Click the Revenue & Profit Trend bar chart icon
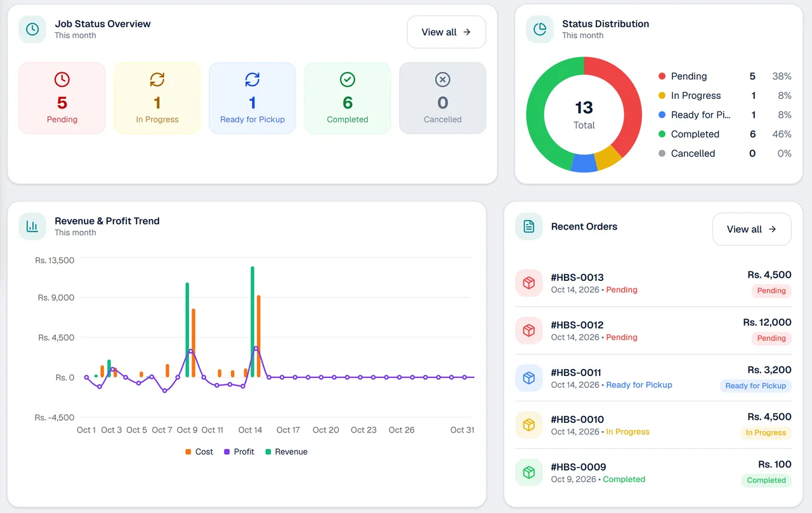This screenshot has height=513, width=812. point(32,226)
